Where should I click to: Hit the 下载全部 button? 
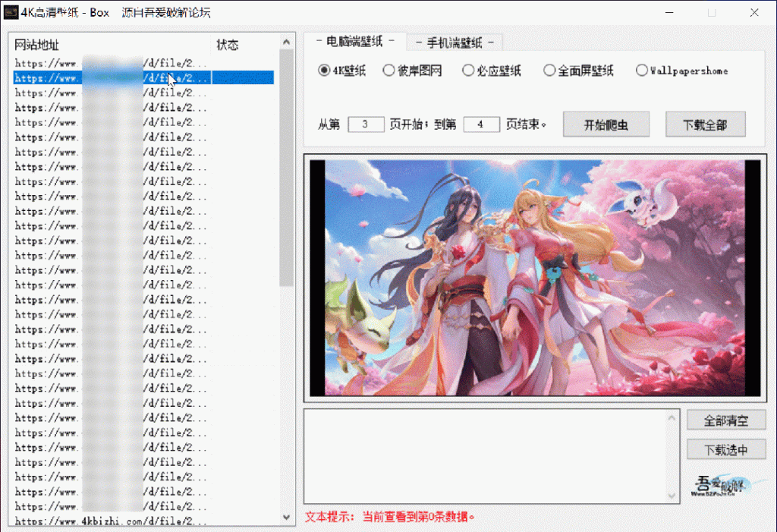705,124
